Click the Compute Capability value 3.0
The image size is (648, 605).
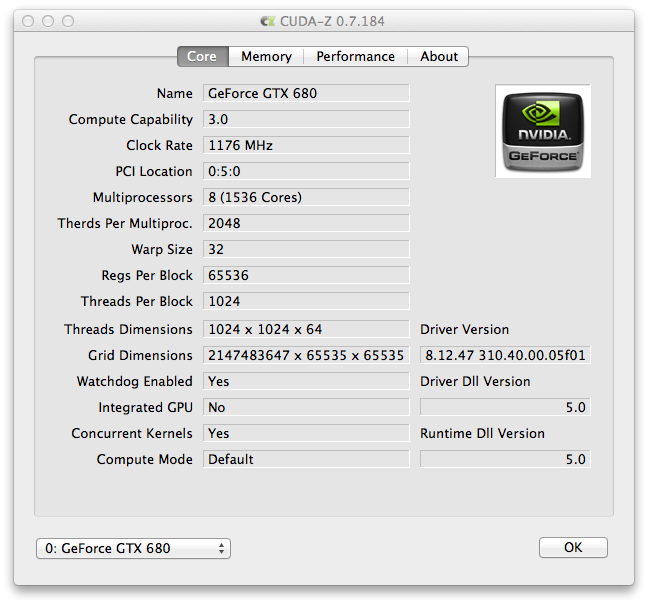(x=306, y=119)
